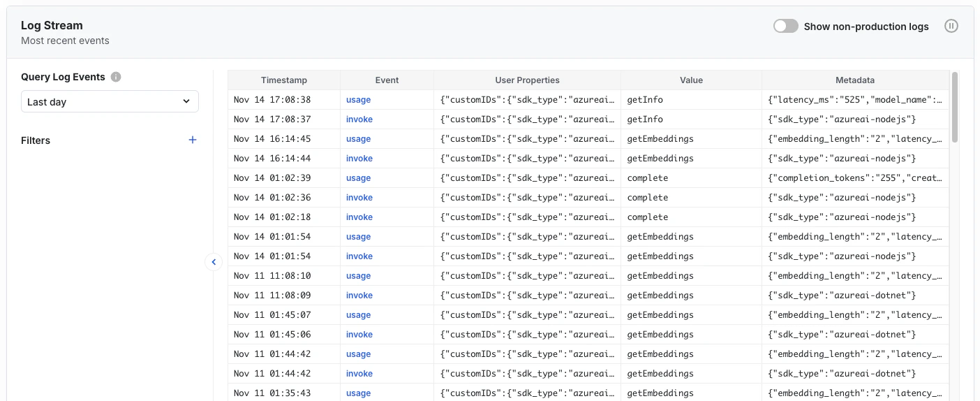Open usage event at Nov 11 01:35:43

click(358, 393)
